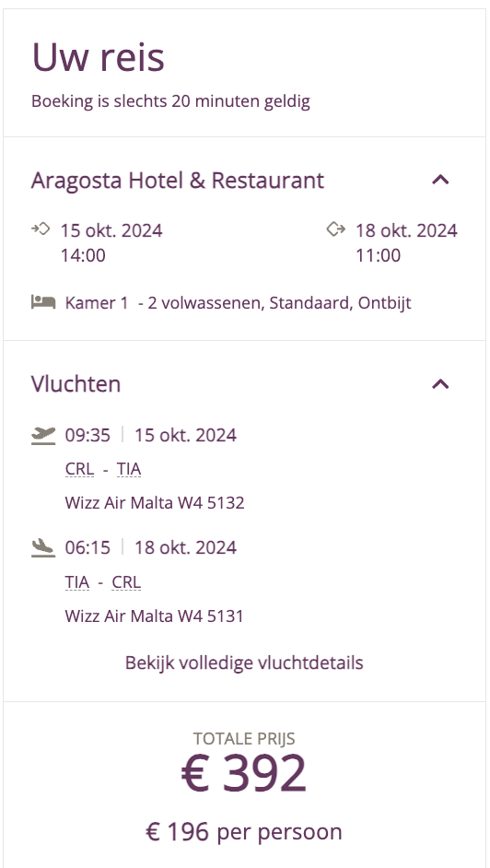Viewport: 490px width, 868px height.
Task: Click the 18 okt. 2024 check-out date
Action: [406, 230]
